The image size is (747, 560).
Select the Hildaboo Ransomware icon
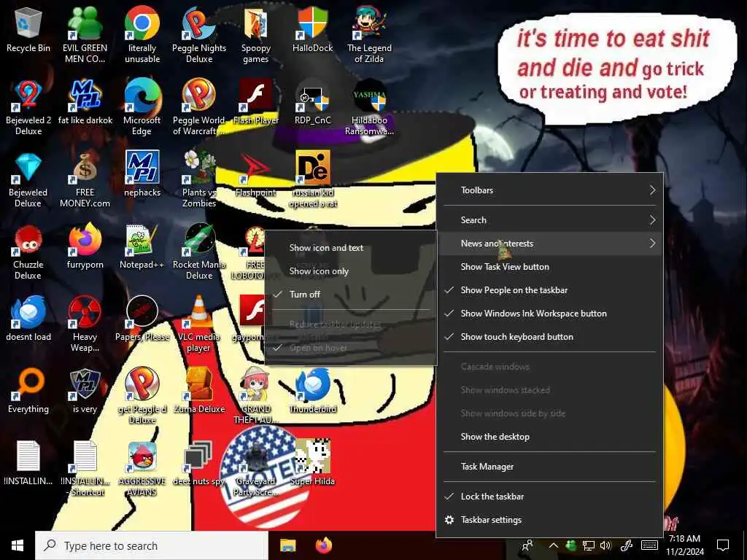click(x=369, y=107)
